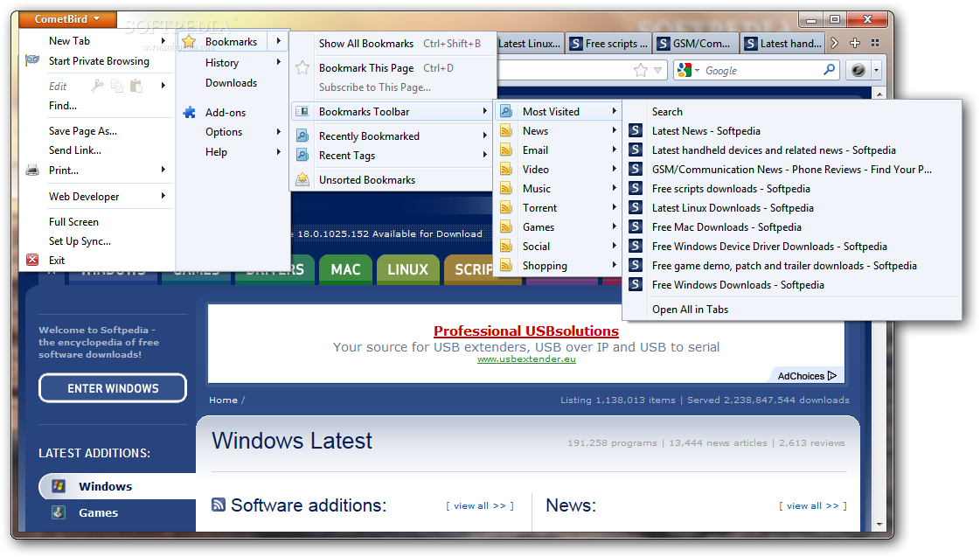Choose the Find... menu item
The width and height of the screenshot is (980, 557).
pos(63,106)
